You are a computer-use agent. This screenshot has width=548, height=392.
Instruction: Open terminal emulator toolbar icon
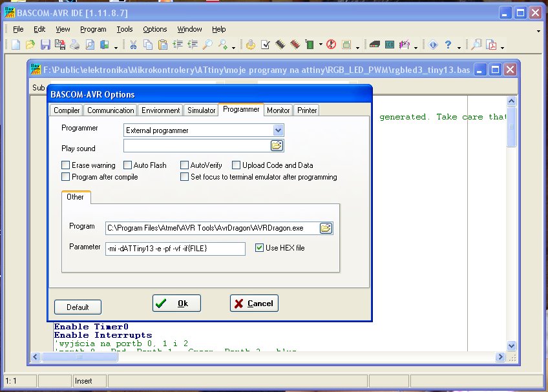[375, 45]
